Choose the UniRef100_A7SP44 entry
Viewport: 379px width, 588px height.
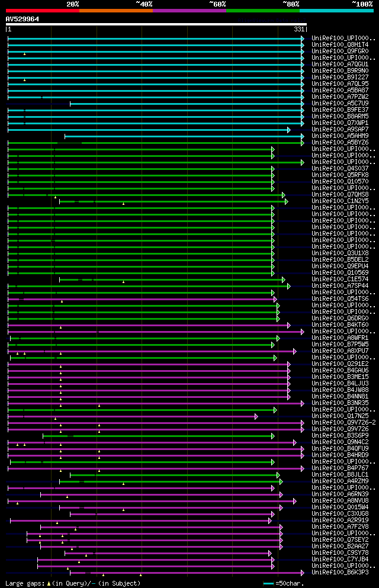point(340,285)
